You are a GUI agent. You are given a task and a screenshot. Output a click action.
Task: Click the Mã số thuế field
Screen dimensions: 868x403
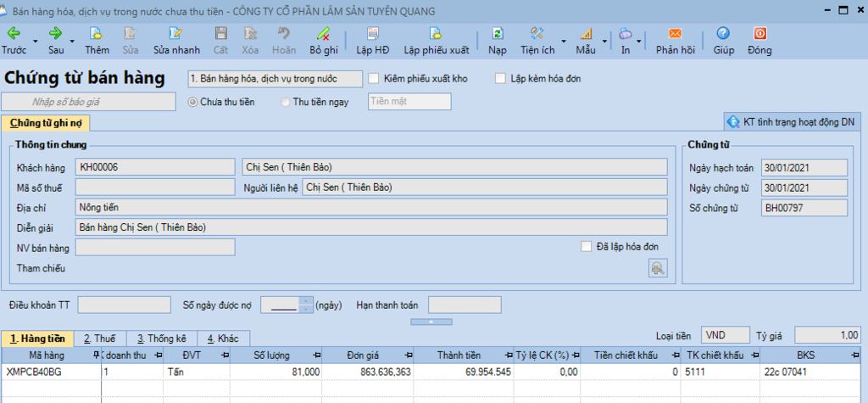click(x=155, y=188)
